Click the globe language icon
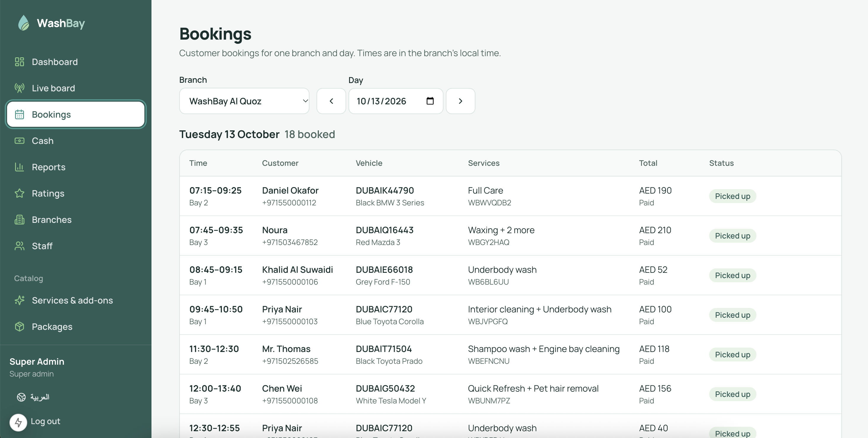The height and width of the screenshot is (438, 868). [21, 397]
